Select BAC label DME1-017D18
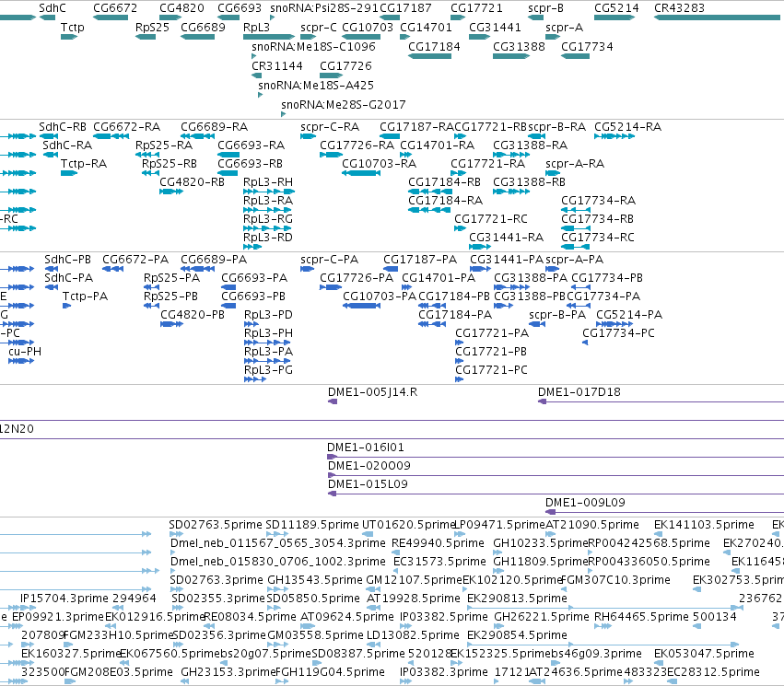The height and width of the screenshot is (686, 784). pos(579,392)
